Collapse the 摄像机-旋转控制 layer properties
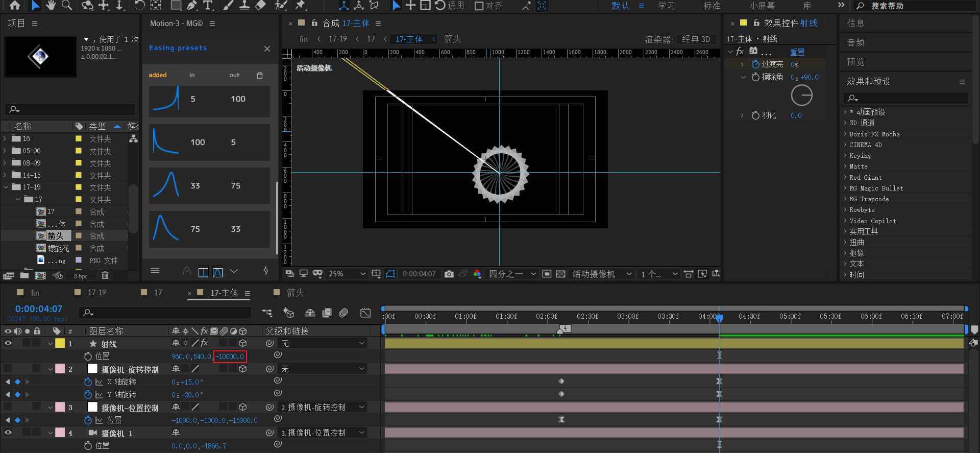 pyautogui.click(x=51, y=369)
